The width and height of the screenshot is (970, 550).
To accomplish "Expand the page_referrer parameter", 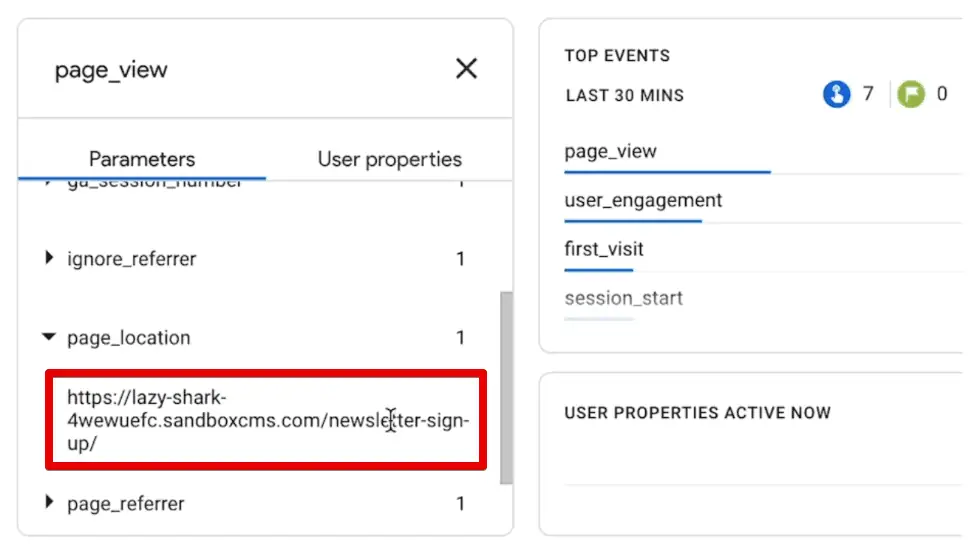I will click(49, 502).
